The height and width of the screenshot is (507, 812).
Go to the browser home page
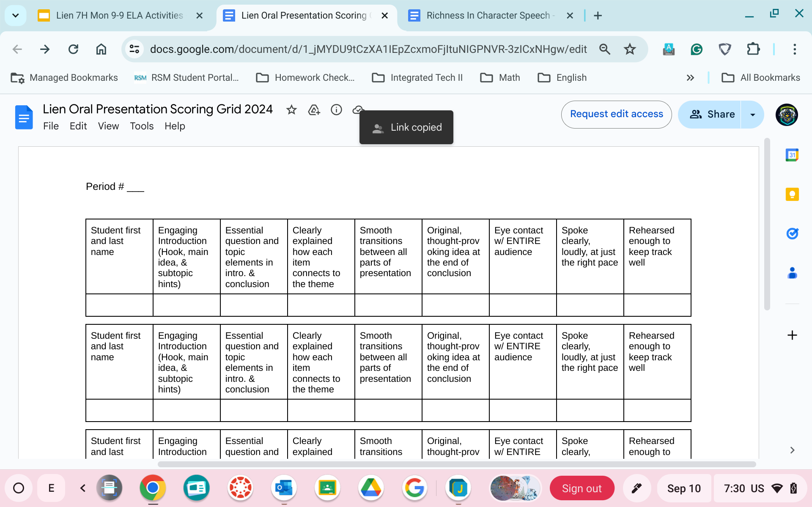pyautogui.click(x=101, y=49)
